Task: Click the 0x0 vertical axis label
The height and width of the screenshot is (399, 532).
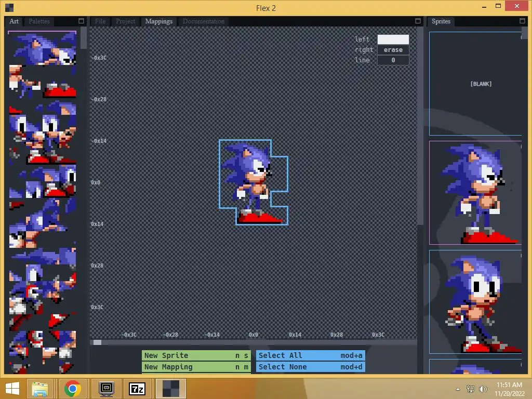Action: coord(96,182)
